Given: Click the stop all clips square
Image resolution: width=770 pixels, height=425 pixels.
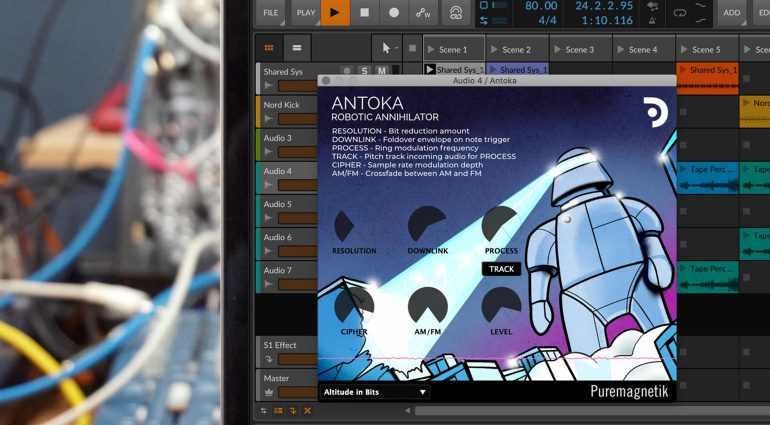Looking at the screenshot, I should point(412,48).
